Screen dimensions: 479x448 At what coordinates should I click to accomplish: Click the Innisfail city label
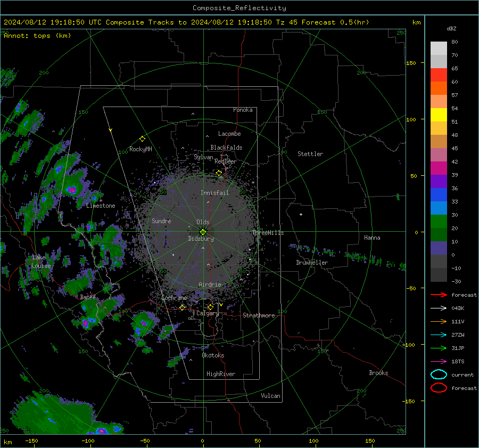215,193
